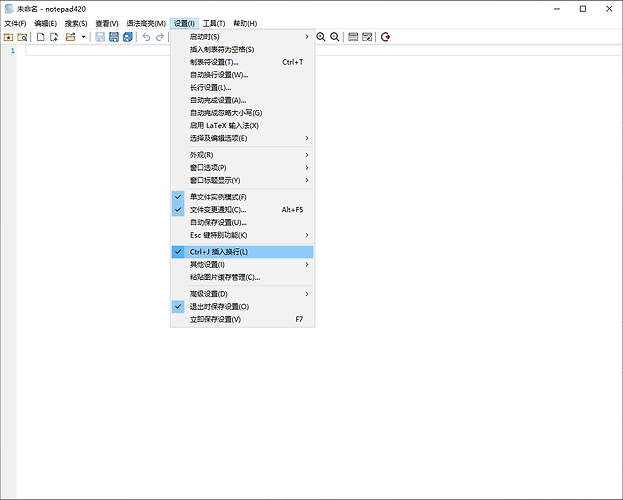Uncheck 单文件实例模式(F)
This screenshot has height=500, width=623.
click(242, 197)
